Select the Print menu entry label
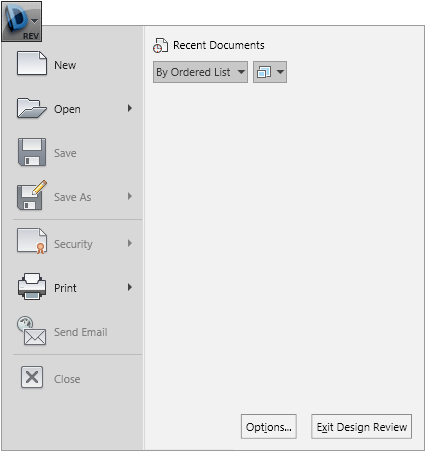 pyautogui.click(x=65, y=288)
